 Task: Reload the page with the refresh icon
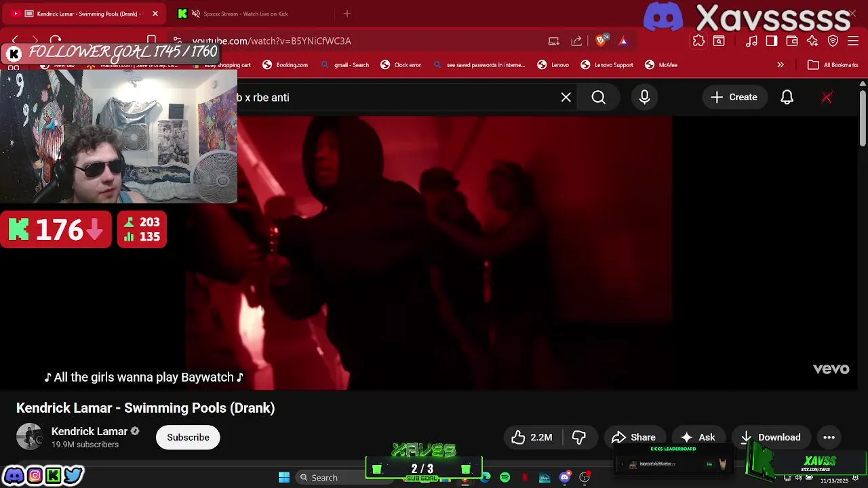click(x=56, y=41)
